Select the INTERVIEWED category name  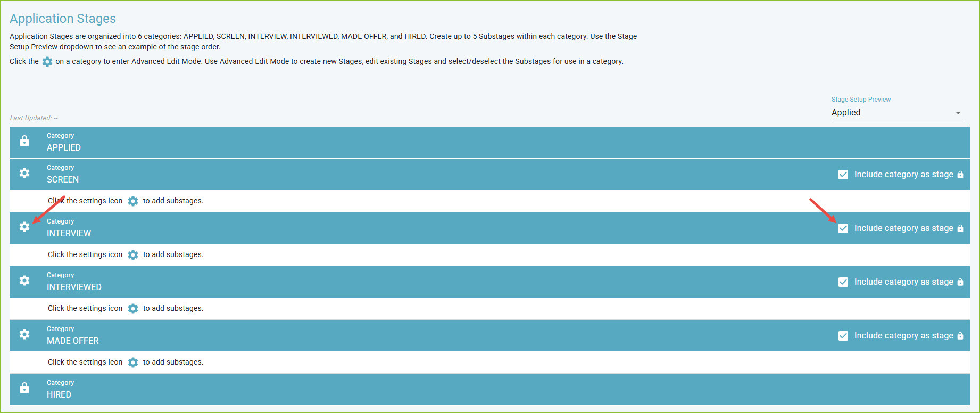tap(74, 287)
